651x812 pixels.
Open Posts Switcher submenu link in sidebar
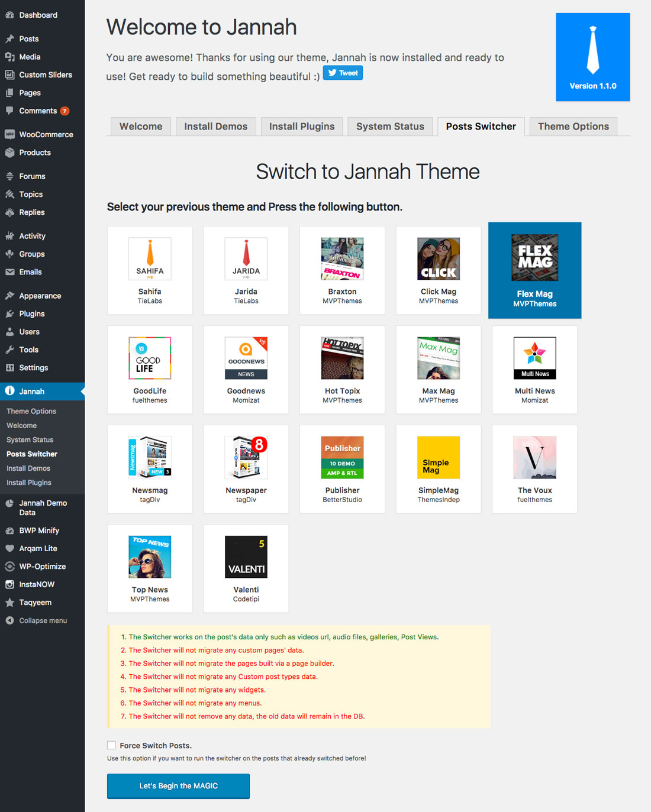(x=32, y=454)
